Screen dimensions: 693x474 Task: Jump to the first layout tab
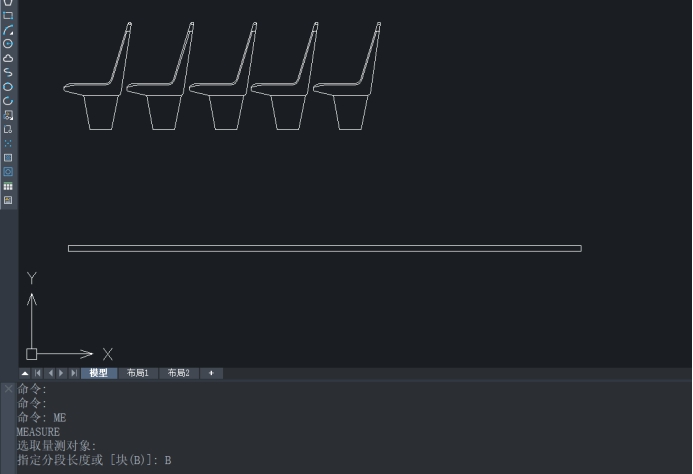tap(38, 373)
